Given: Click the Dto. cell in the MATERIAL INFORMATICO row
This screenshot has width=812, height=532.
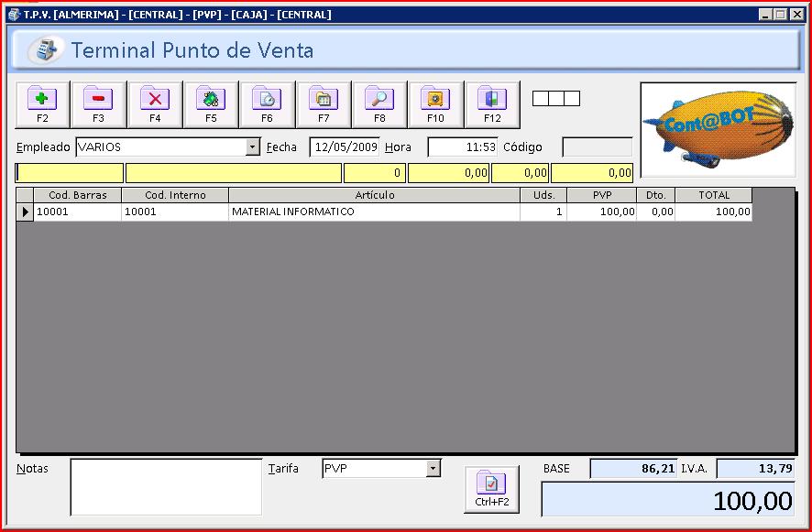Looking at the screenshot, I should pos(655,212).
